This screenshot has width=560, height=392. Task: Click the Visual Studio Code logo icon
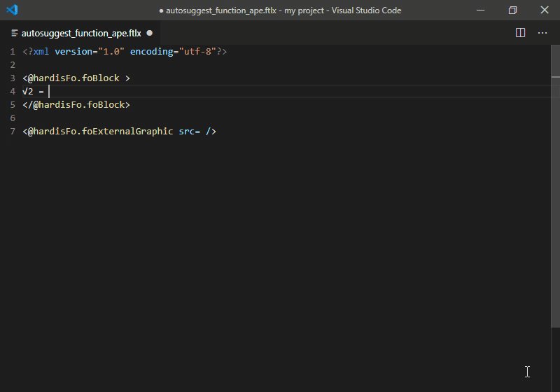click(x=12, y=10)
